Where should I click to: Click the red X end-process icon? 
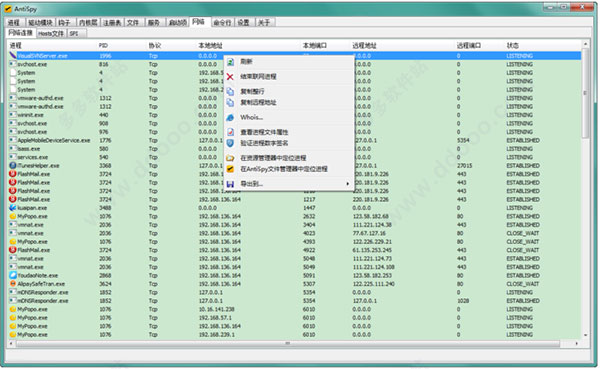pyautogui.click(x=230, y=77)
